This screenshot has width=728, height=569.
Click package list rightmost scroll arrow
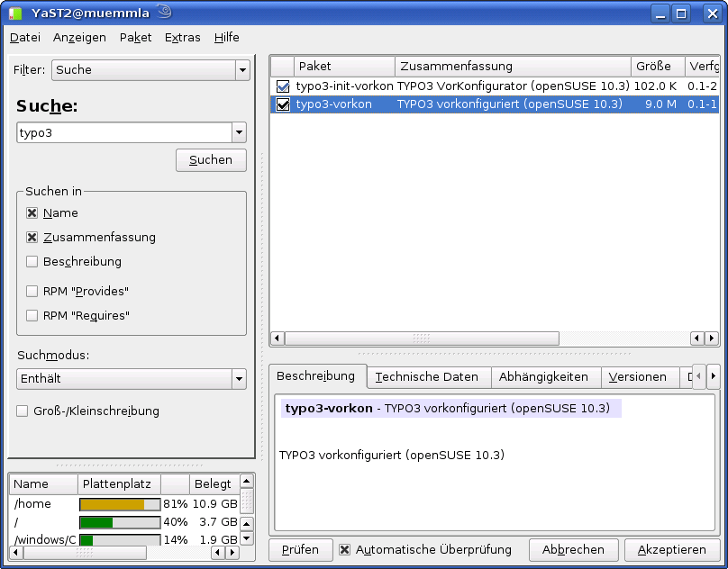(712, 338)
